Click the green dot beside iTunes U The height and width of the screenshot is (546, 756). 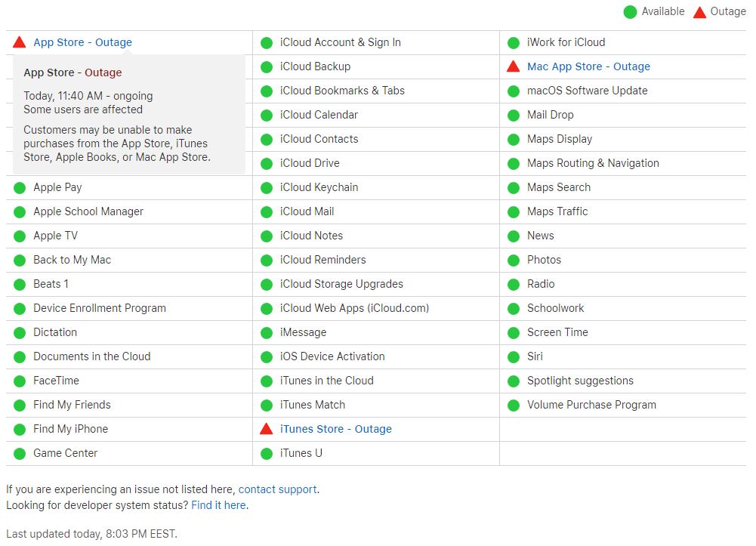pyautogui.click(x=267, y=453)
